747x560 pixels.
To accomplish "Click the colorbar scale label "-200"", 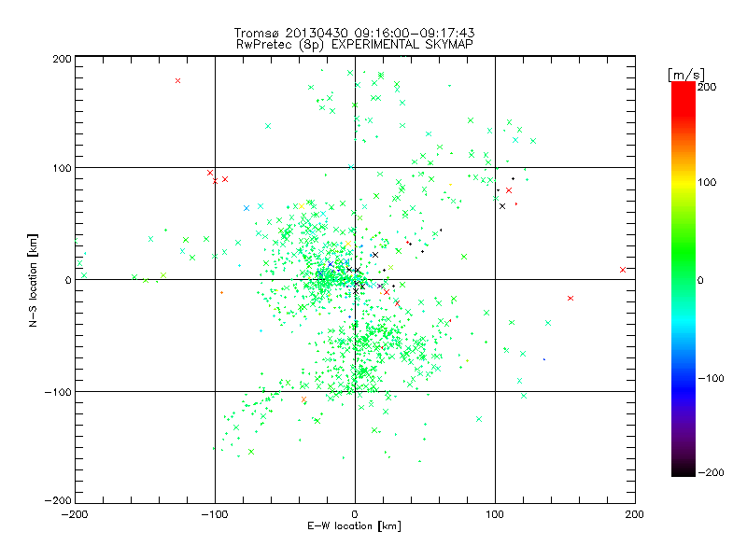I will click(x=711, y=473).
